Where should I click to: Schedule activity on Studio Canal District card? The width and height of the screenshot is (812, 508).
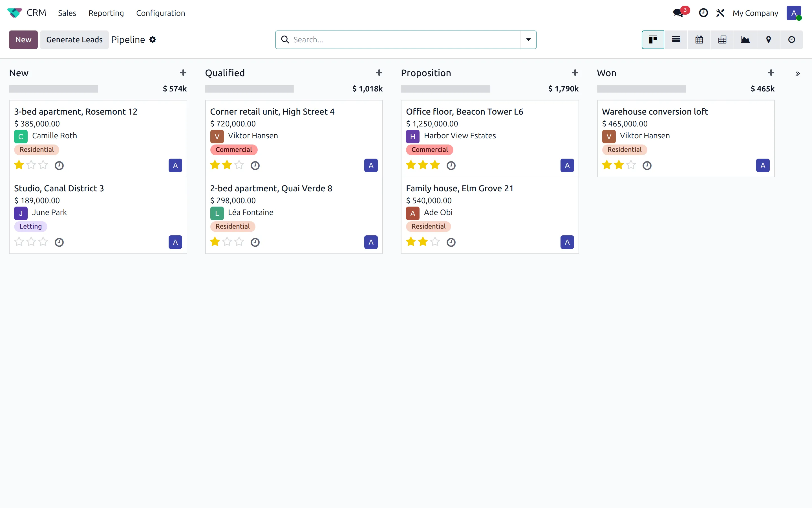click(59, 242)
